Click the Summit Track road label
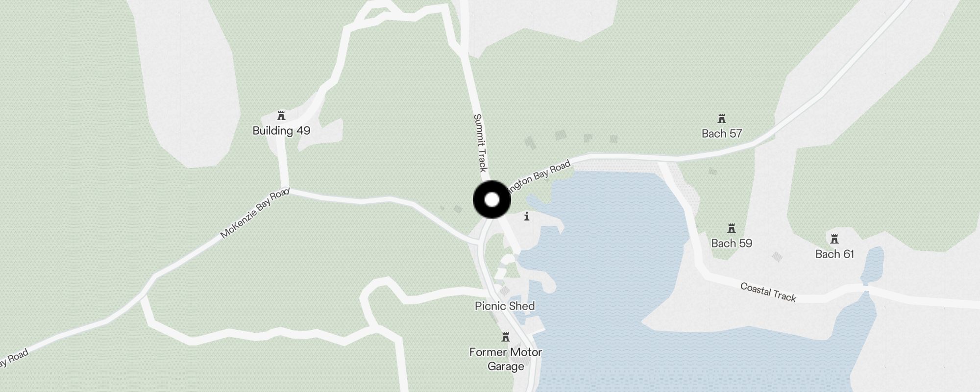Screen dimensions: 980x392 (x=480, y=143)
